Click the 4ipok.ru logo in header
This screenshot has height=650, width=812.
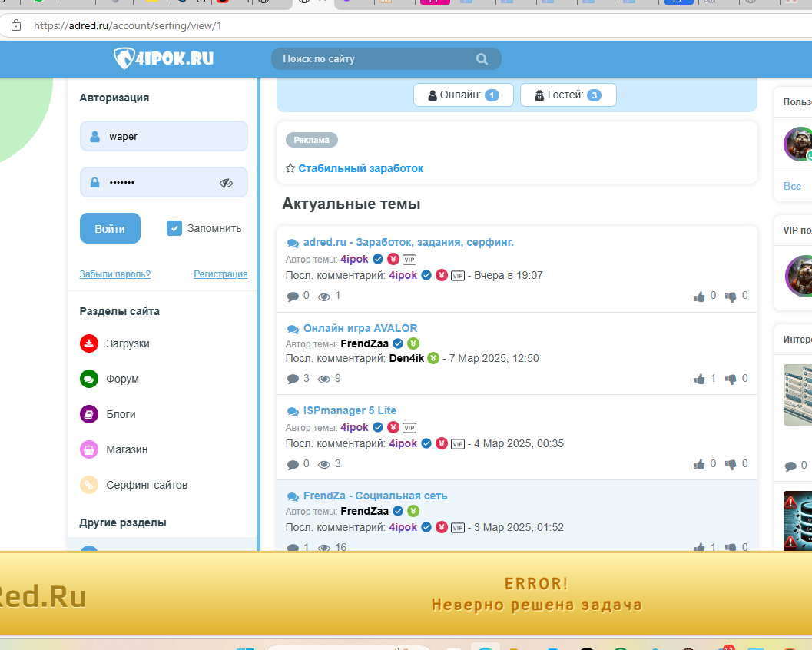pyautogui.click(x=164, y=58)
